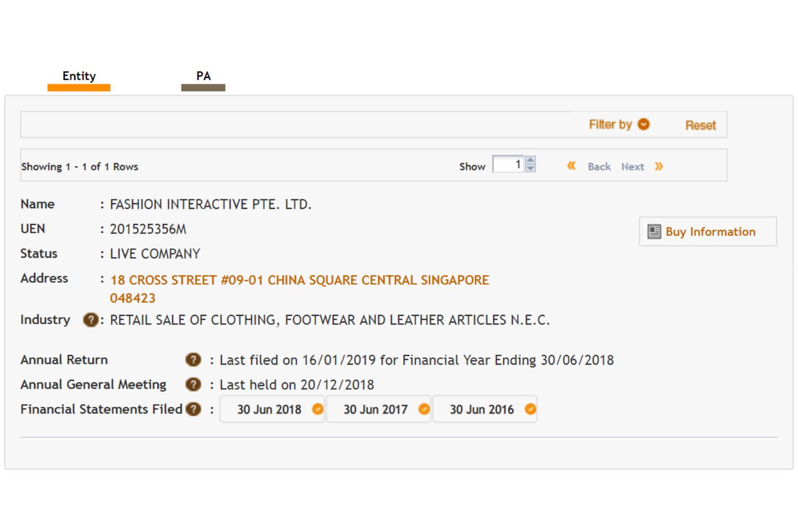Decrease rows shown with down arrow
The width and height of the screenshot is (798, 532).
pos(530,168)
